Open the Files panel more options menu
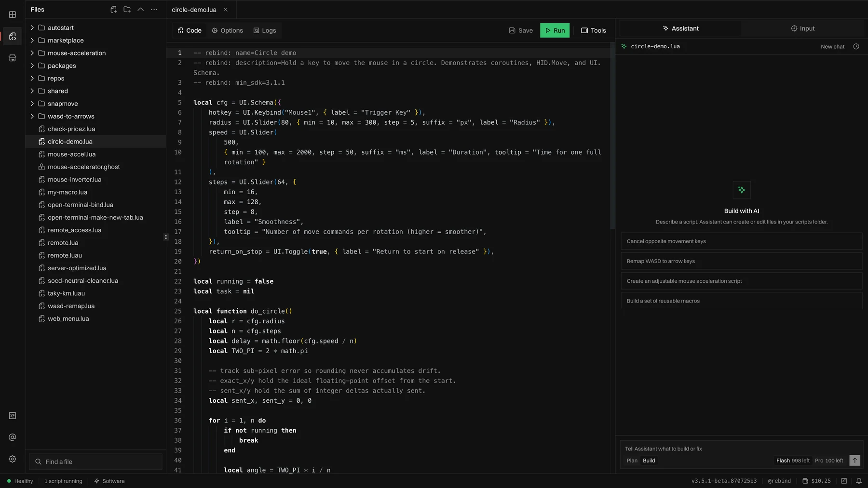This screenshot has width=868, height=488. coord(154,9)
